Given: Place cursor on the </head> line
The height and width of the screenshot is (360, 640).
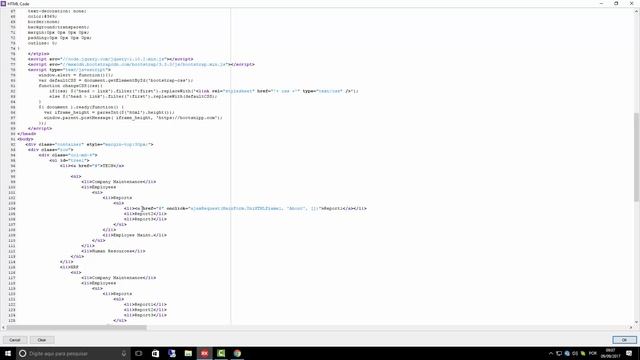Looking at the screenshot, I should pyautogui.click(x=27, y=134).
